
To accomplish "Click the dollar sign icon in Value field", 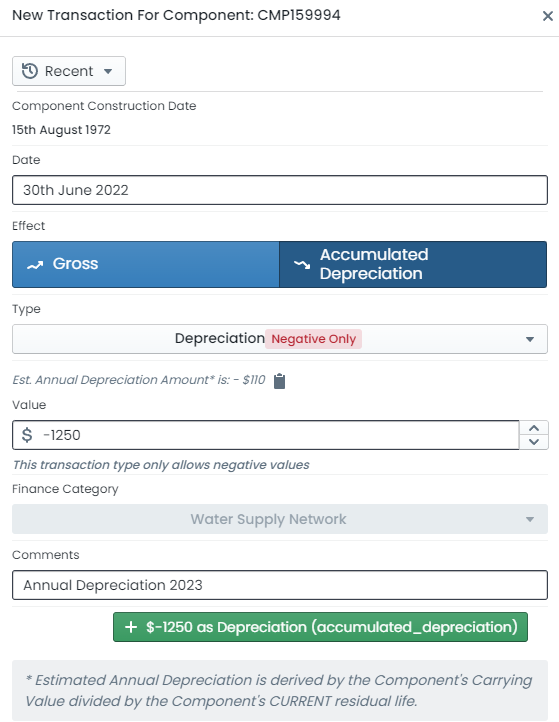I will [27, 435].
